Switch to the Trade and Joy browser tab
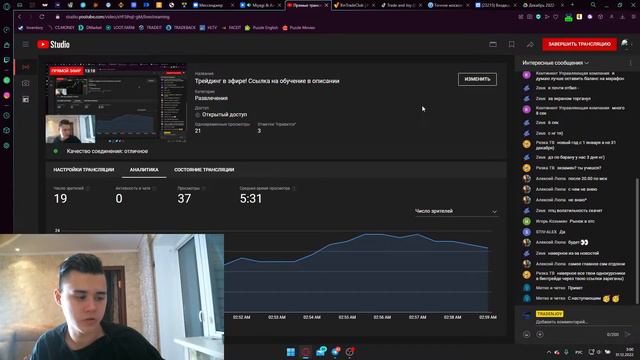 pyautogui.click(x=401, y=5)
